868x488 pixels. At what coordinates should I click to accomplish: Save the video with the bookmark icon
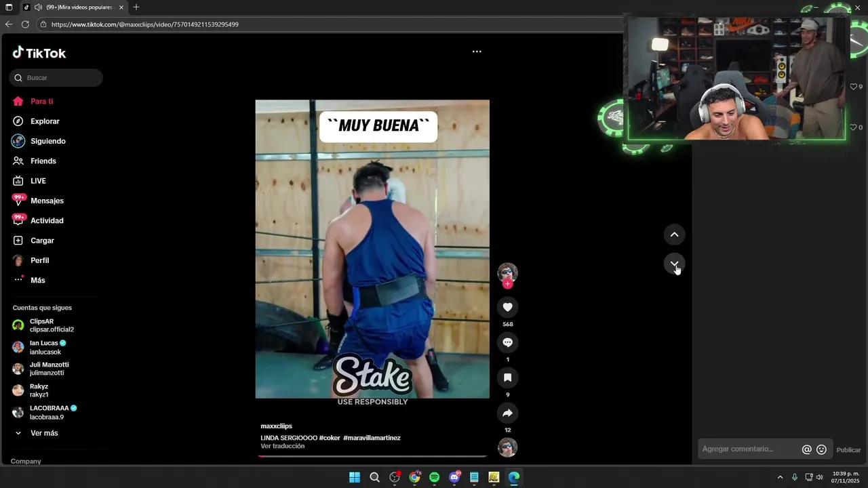(507, 378)
